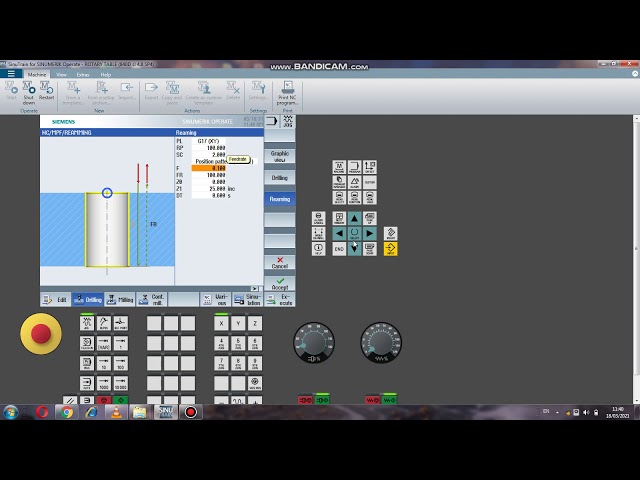Open the View ribbon tab
Screen dimensions: 640x480
61,75
